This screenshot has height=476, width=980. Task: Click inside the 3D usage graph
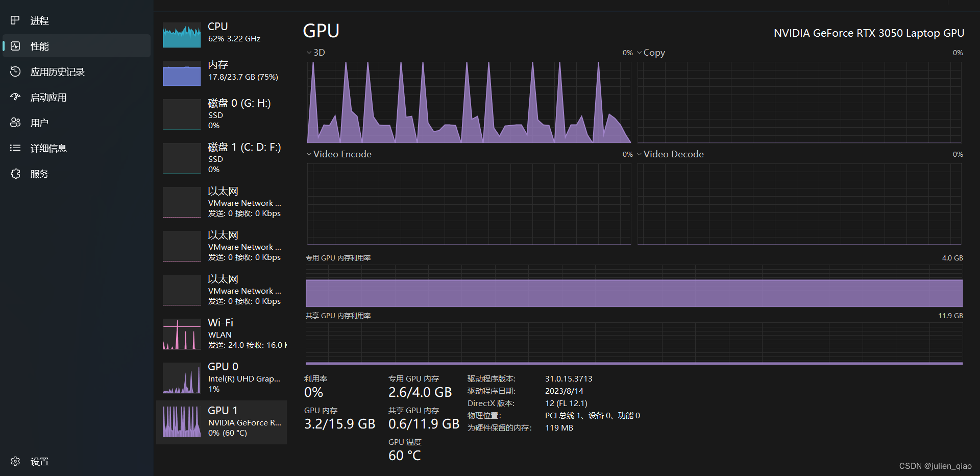coord(469,102)
